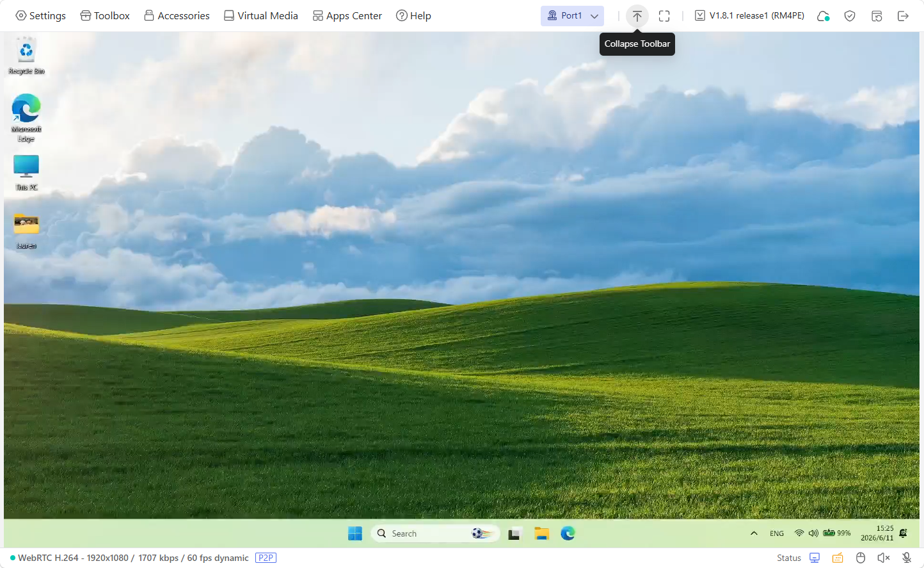924x568 pixels.
Task: Open File Explorer from the taskbar
Action: click(x=542, y=533)
